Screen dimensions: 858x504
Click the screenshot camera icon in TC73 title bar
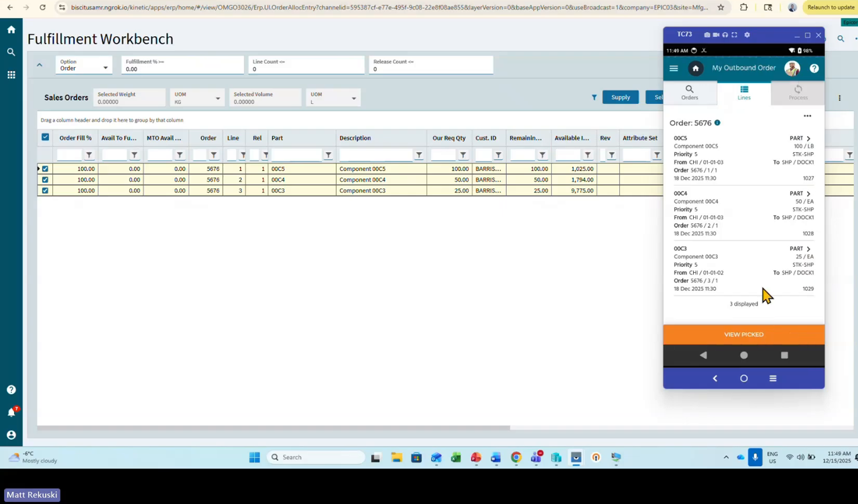(707, 35)
